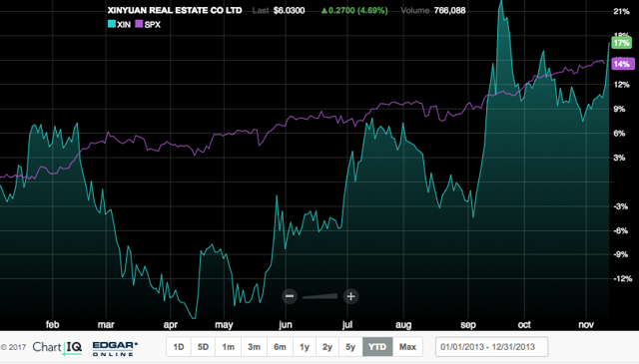
Task: Click the apr axis label
Action: tap(171, 325)
